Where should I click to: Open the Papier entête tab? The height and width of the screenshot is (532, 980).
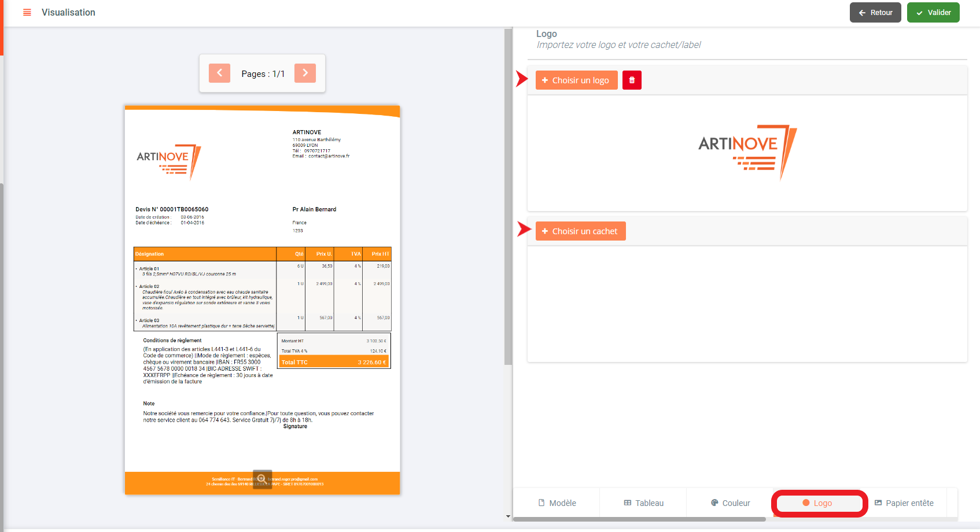[x=904, y=503]
